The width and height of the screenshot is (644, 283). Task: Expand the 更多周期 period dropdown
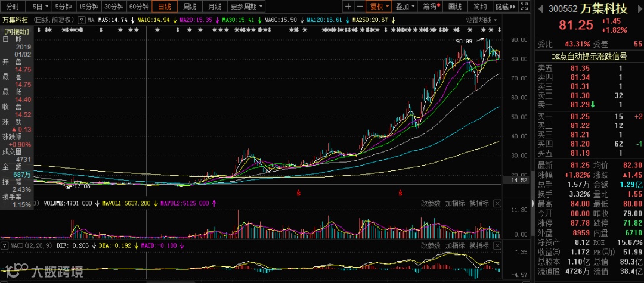pyautogui.click(x=246, y=6)
